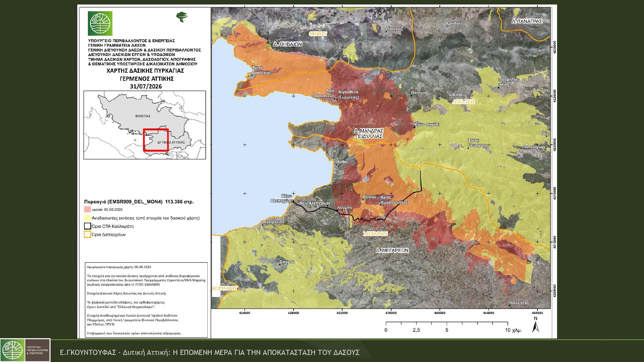
Task: Click the 2,5 scale bar value
Action: click(416, 330)
